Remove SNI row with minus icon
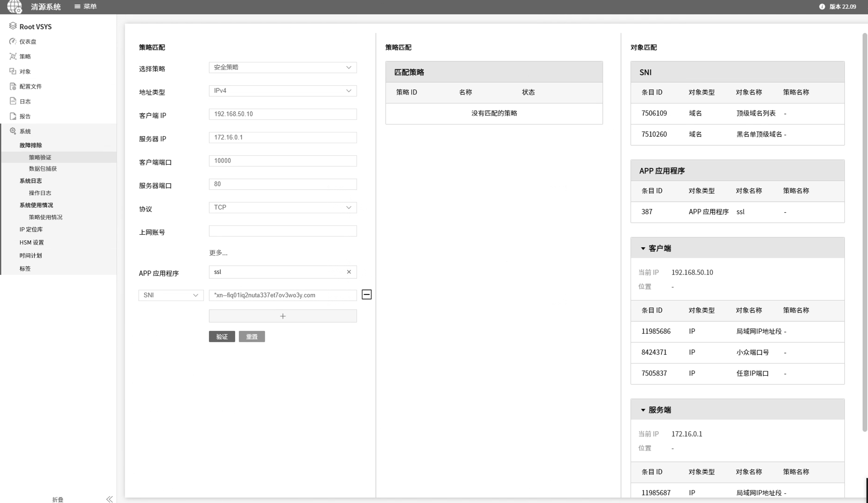Image resolution: width=868 pixels, height=503 pixels. click(x=366, y=294)
